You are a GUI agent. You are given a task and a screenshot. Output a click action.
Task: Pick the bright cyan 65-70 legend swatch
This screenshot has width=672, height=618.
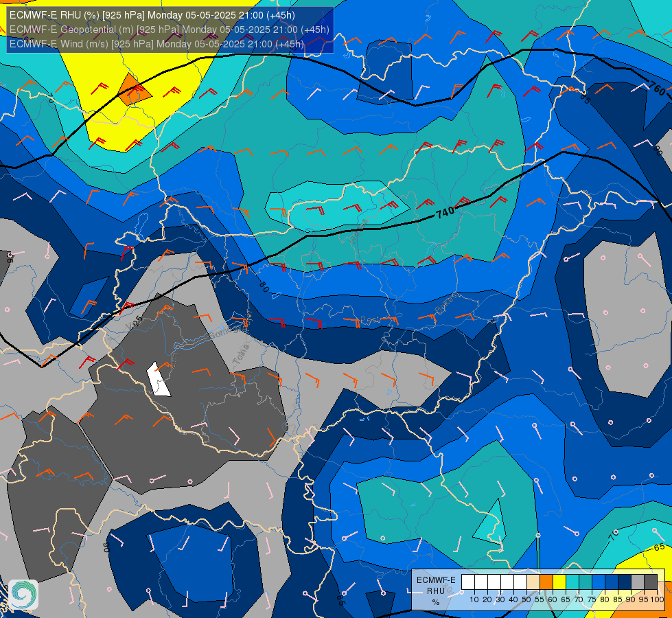click(x=572, y=582)
